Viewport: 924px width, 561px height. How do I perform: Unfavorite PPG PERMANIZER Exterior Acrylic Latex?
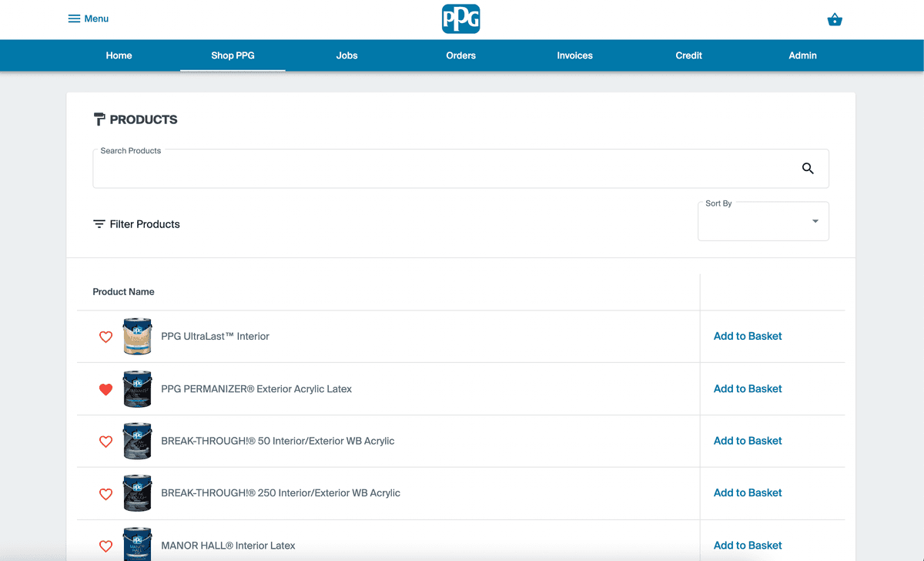point(105,389)
